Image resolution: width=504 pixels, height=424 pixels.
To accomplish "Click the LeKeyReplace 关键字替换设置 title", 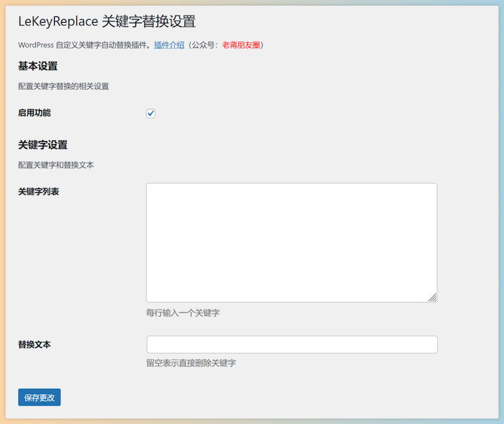I will tap(107, 21).
